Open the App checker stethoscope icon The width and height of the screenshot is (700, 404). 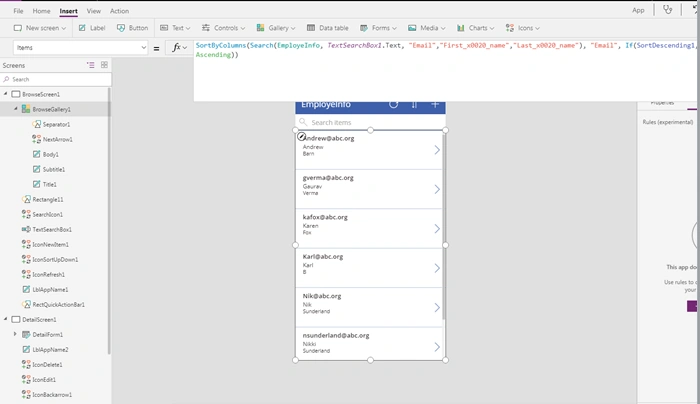point(667,10)
